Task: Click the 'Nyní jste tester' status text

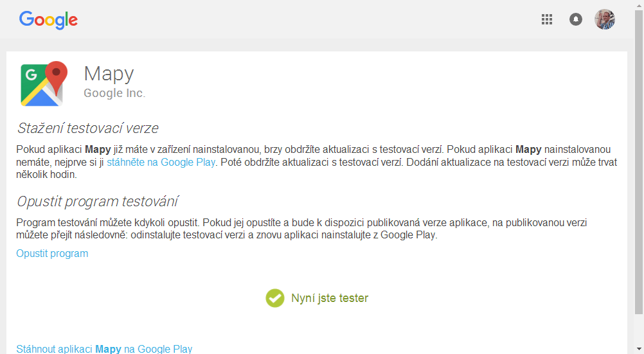Action: (330, 298)
